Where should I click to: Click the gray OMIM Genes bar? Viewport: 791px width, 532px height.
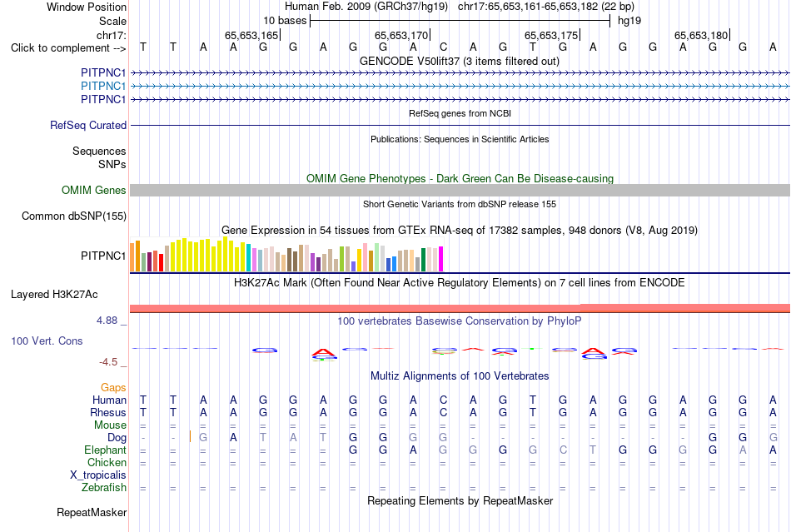(x=460, y=190)
